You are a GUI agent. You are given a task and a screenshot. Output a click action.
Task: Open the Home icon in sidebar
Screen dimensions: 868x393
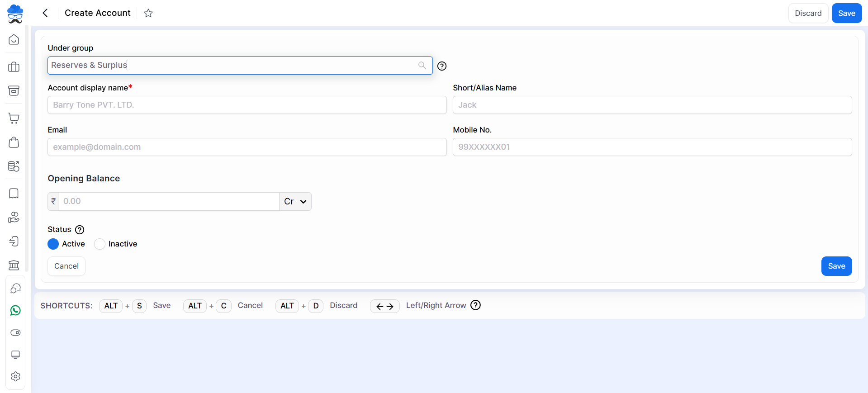[14, 40]
